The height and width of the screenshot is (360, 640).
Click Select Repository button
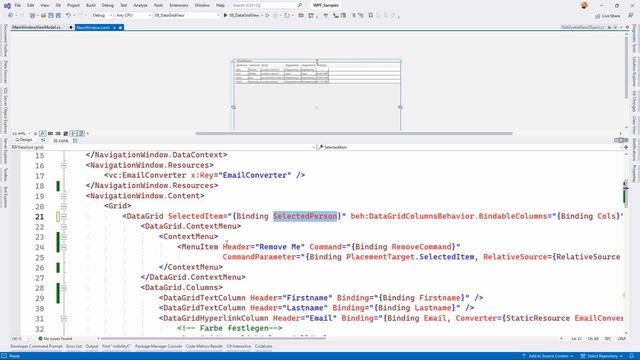pyautogui.click(x=602, y=356)
